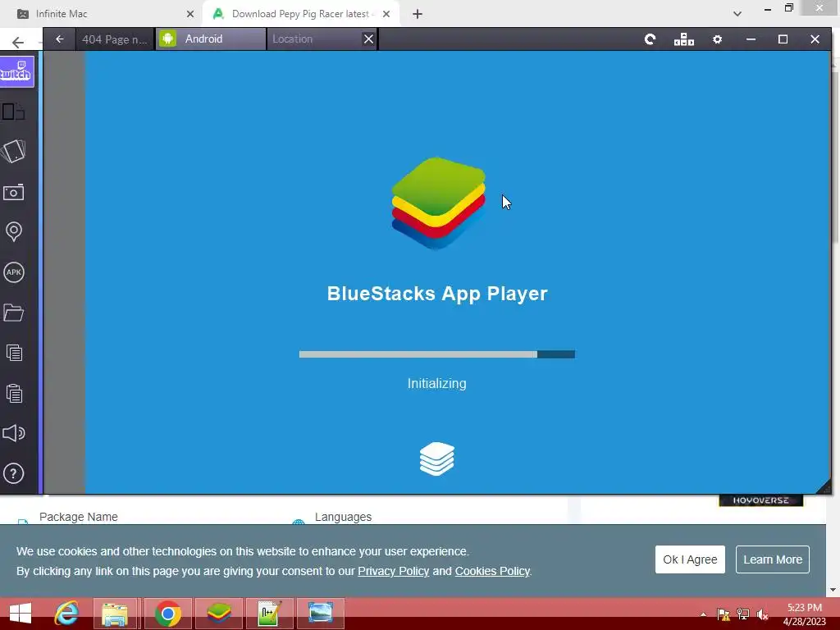This screenshot has width=840, height=630.
Task: Click the Ok I Agree cookie button
Action: pos(690,559)
